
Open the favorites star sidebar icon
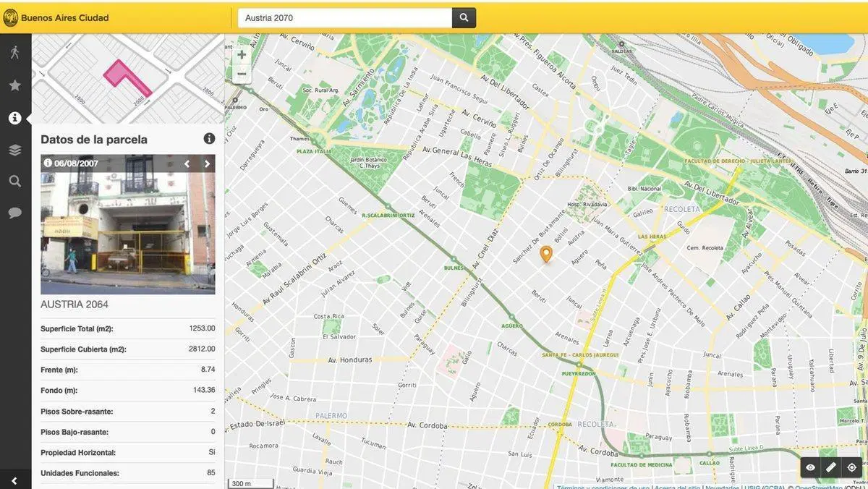(x=15, y=85)
